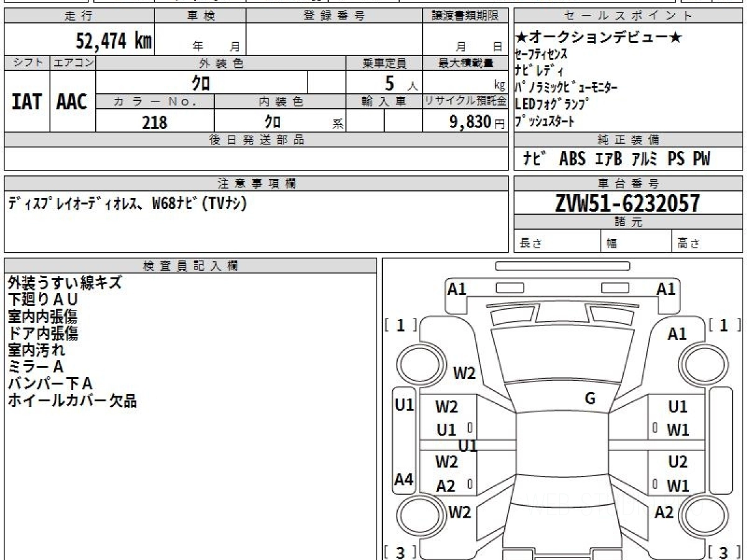Select the 内装色 header
This screenshot has width=747, height=560.
[x=280, y=102]
